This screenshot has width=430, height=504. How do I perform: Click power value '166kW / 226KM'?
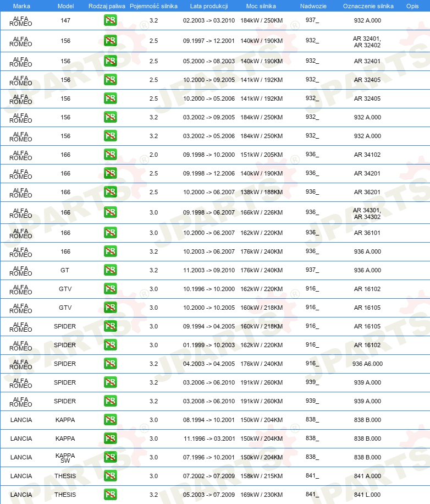click(261, 212)
